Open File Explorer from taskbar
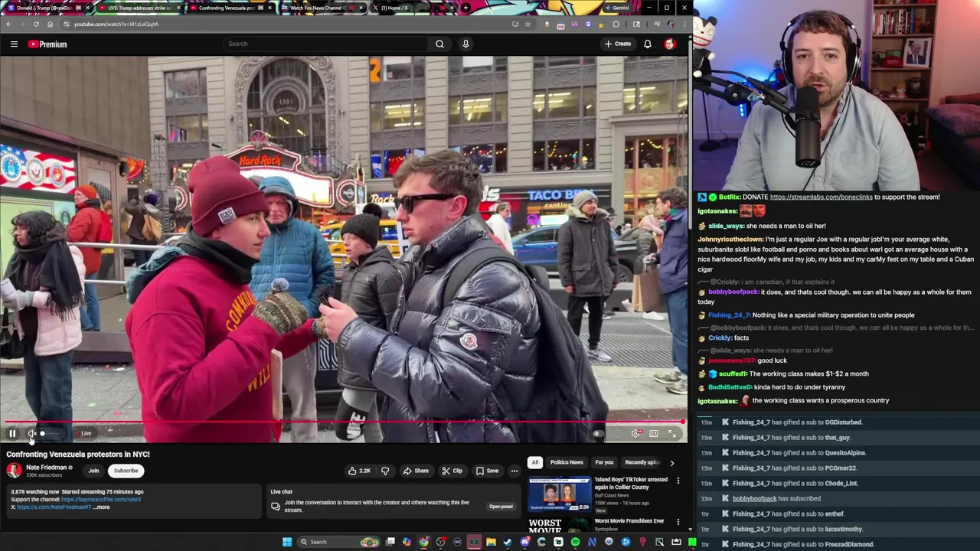Screen dimensions: 980x551 (491, 542)
